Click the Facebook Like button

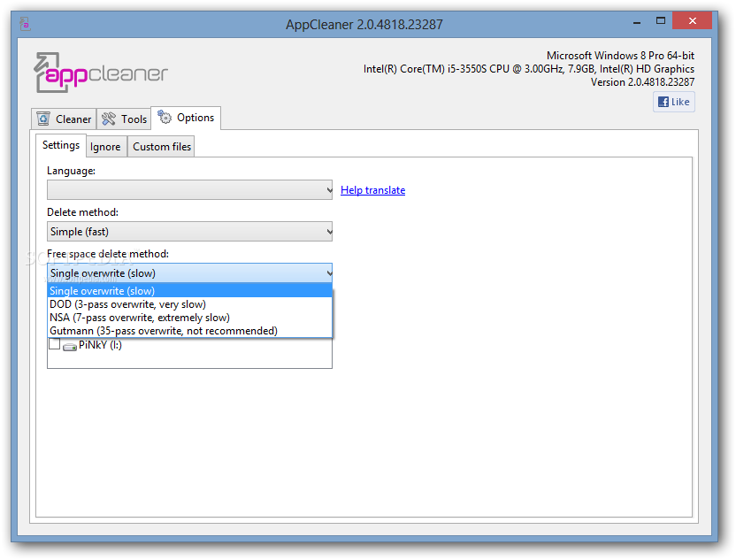pyautogui.click(x=673, y=102)
